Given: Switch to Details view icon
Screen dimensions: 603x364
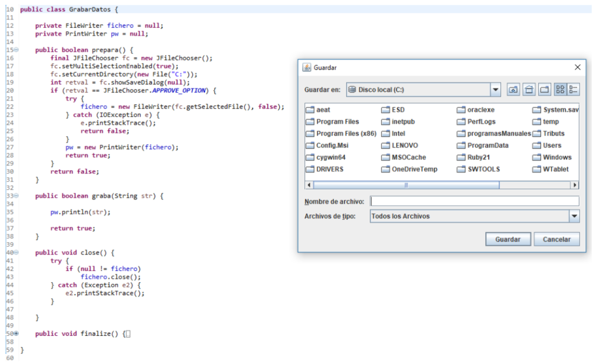Looking at the screenshot, I should point(574,90).
